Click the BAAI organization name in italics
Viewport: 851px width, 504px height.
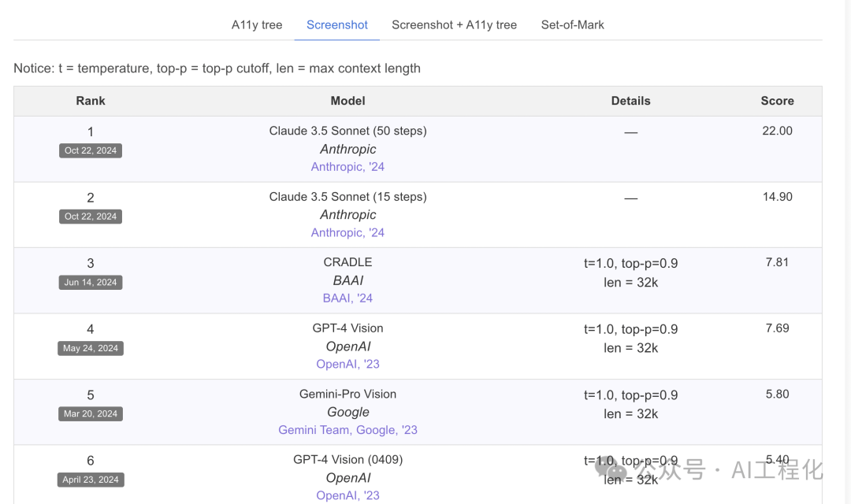click(x=348, y=280)
